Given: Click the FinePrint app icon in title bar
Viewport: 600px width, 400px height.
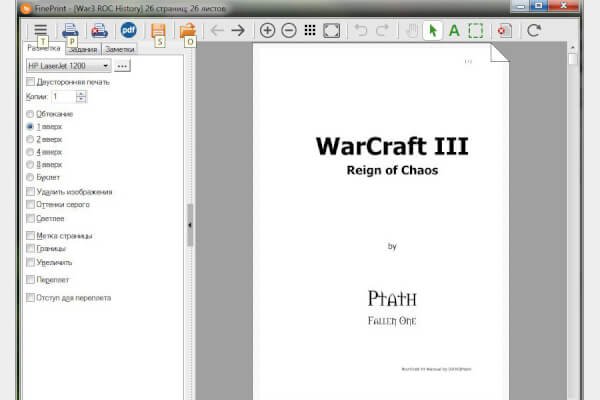Looking at the screenshot, I should [x=26, y=8].
